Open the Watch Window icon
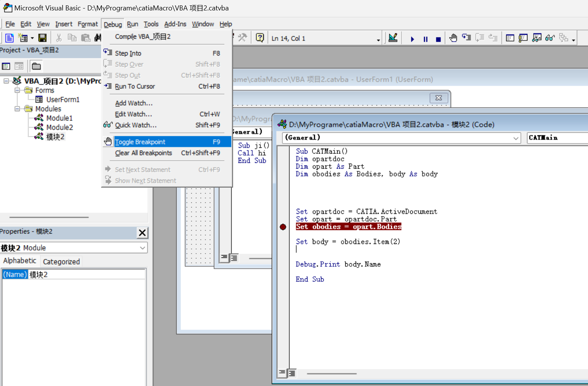Viewport: 588px width, 386px height. [537, 38]
